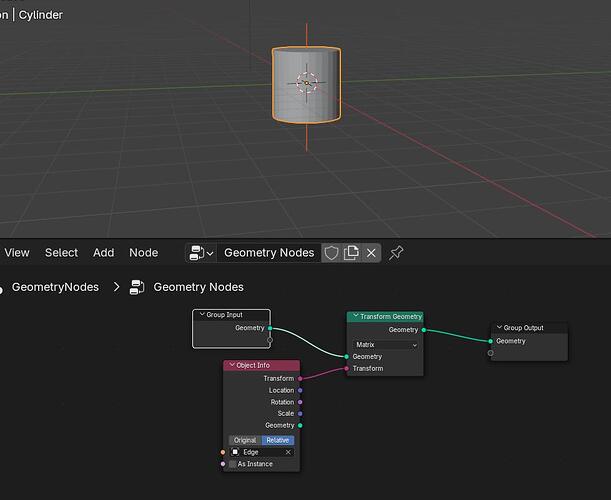
Task: Click Object Info Geometry output socket
Action: tap(300, 425)
